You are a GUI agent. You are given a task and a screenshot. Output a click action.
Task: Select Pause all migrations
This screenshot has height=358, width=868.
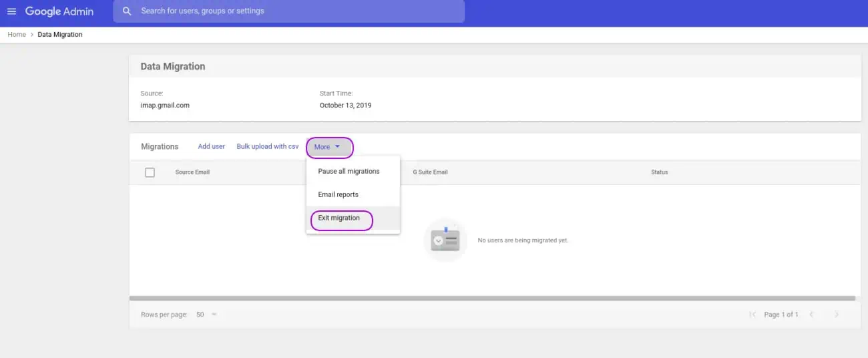(x=353, y=172)
